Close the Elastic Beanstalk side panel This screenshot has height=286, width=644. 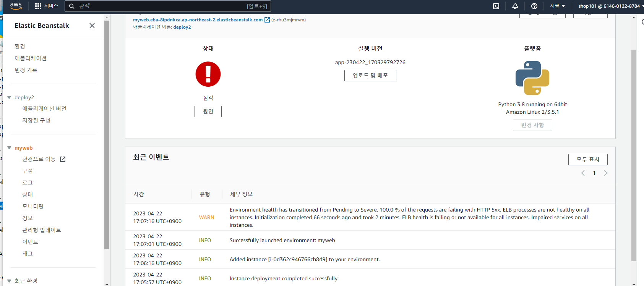92,26
